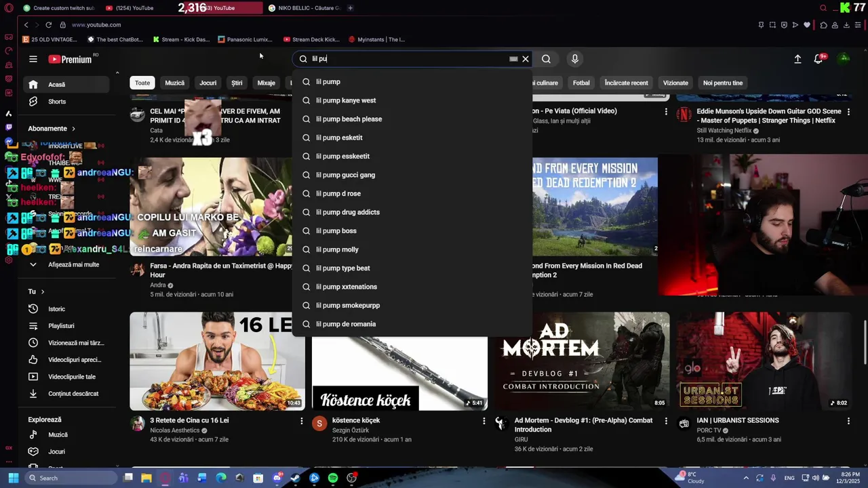Click the YouTube Premium logo
Screen dimensions: 868x488
[x=70, y=59]
